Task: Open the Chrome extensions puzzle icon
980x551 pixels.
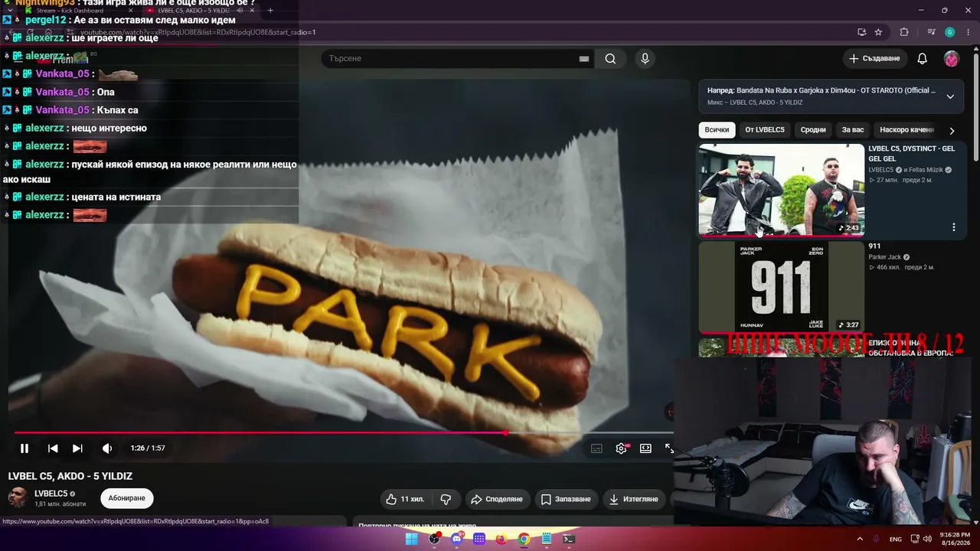Action: click(x=904, y=32)
